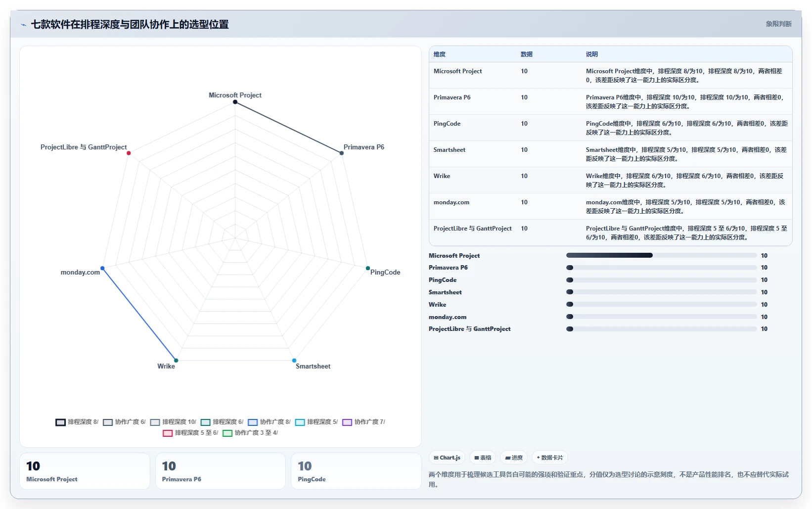
Task: Click the Chart.js chip
Action: (447, 458)
